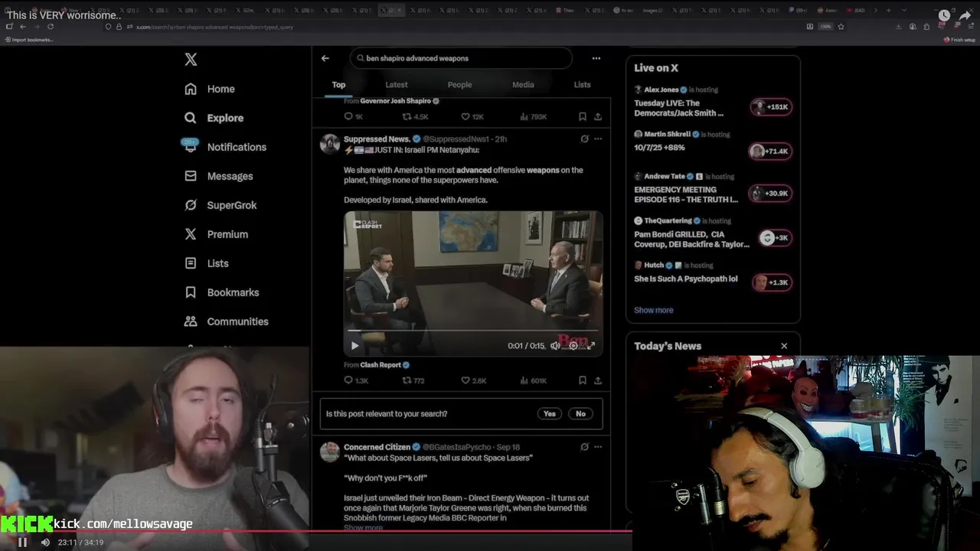
Task: Pause the outer video player
Action: [22, 542]
